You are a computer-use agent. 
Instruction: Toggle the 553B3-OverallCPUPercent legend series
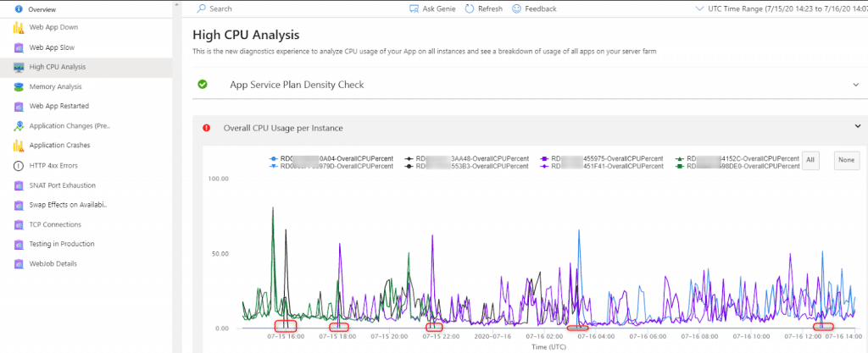click(467, 166)
